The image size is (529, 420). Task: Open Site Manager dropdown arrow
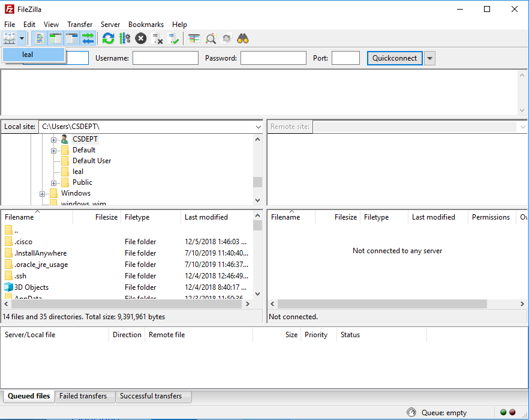(x=22, y=38)
